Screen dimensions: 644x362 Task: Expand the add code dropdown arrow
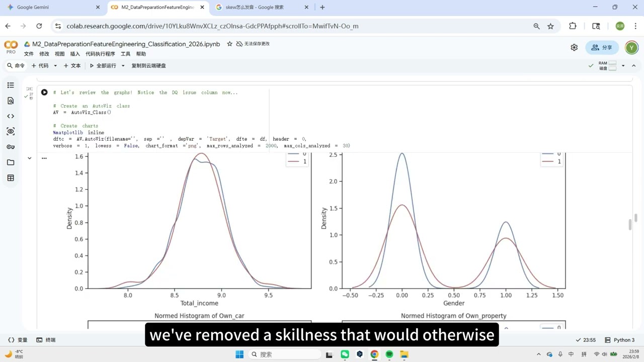tap(55, 66)
